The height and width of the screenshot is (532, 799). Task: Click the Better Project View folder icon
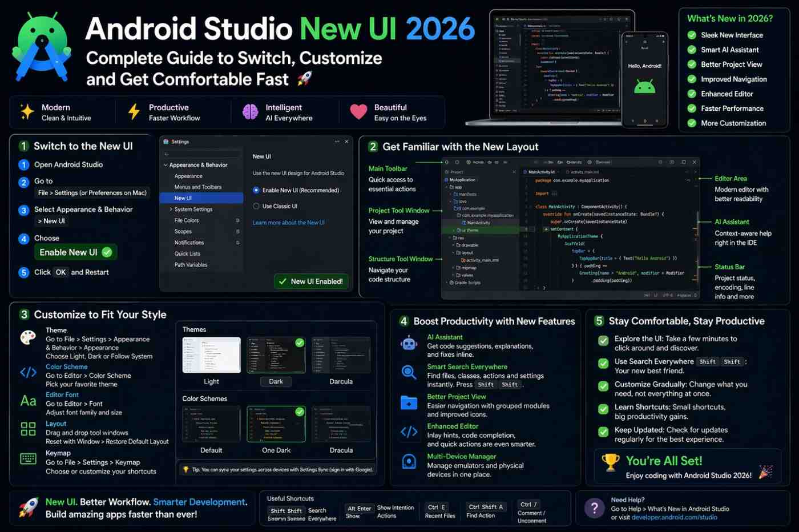(x=409, y=402)
